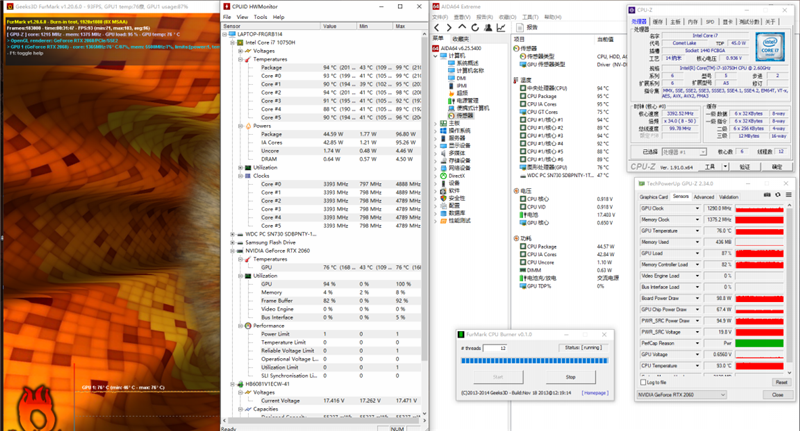Open Help menu in HWMonitor
This screenshot has height=431, width=800.
pos(279,17)
